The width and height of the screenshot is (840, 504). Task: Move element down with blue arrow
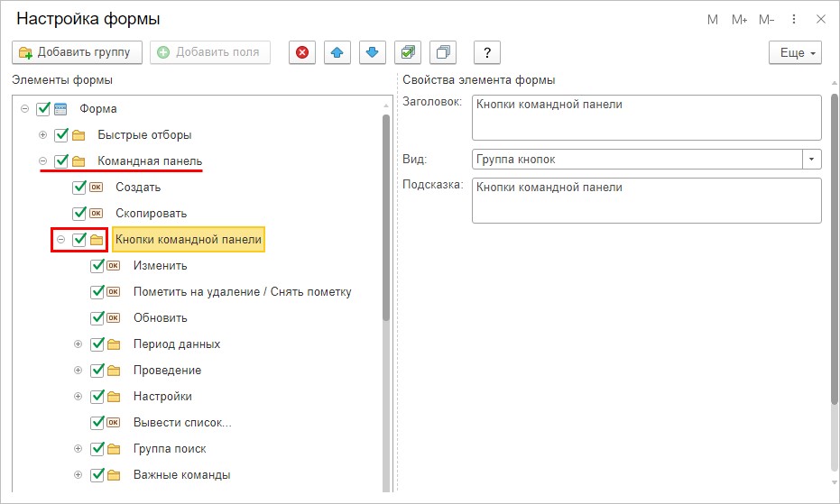pyautogui.click(x=373, y=52)
